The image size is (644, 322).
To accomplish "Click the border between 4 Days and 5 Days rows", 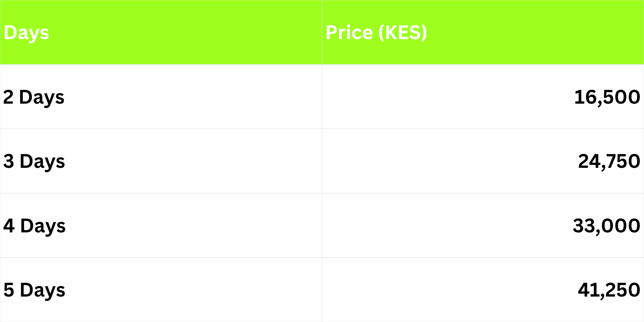I will tap(161, 258).
